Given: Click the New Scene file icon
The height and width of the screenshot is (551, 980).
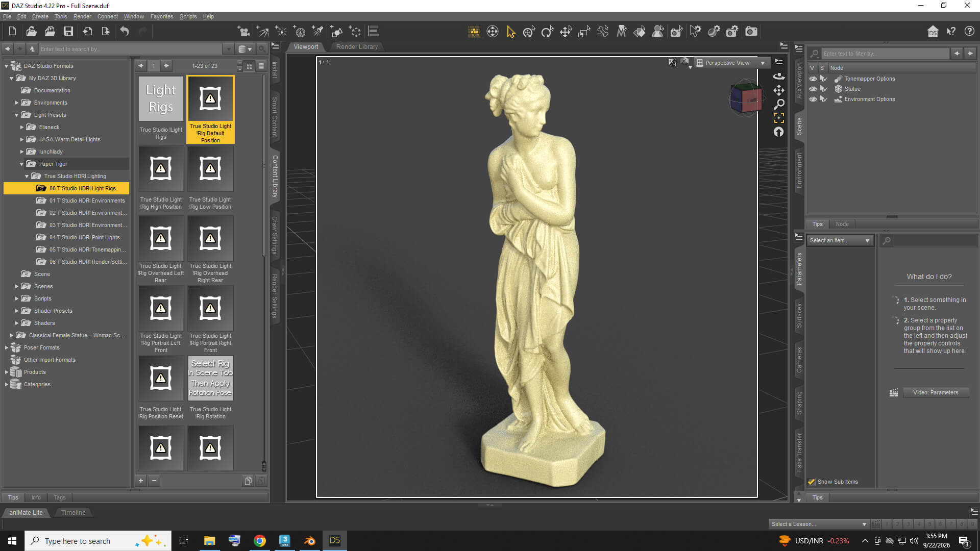Looking at the screenshot, I should click(x=12, y=32).
